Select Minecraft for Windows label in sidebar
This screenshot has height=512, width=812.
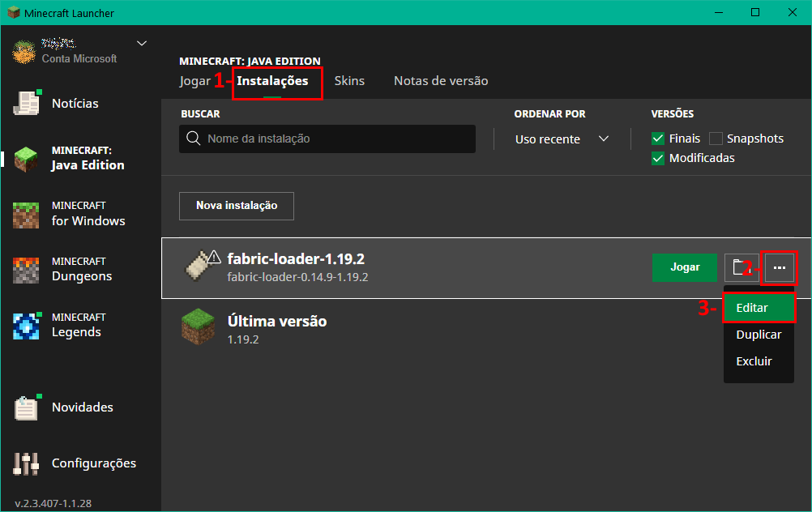pyautogui.click(x=88, y=214)
